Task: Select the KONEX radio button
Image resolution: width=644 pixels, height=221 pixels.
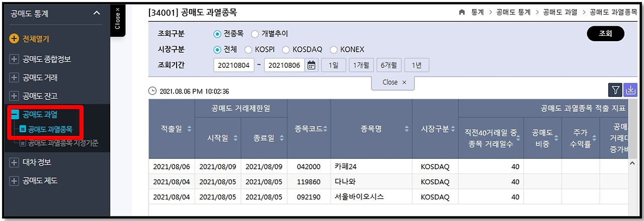Action: (334, 50)
